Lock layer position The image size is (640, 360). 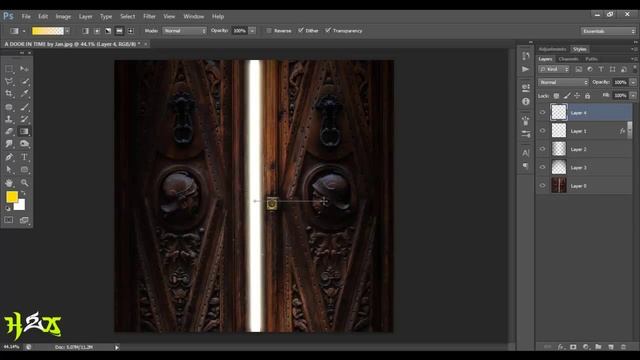click(577, 96)
